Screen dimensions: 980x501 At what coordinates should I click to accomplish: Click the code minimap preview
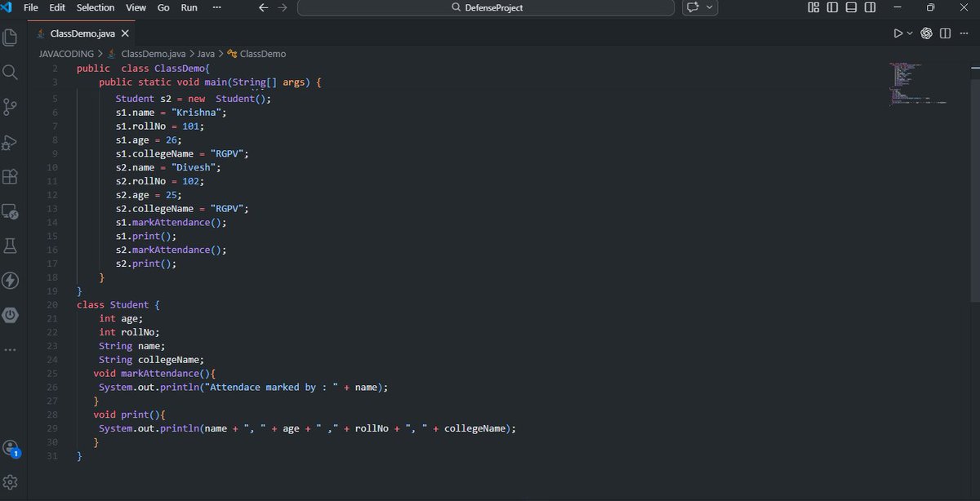919,84
